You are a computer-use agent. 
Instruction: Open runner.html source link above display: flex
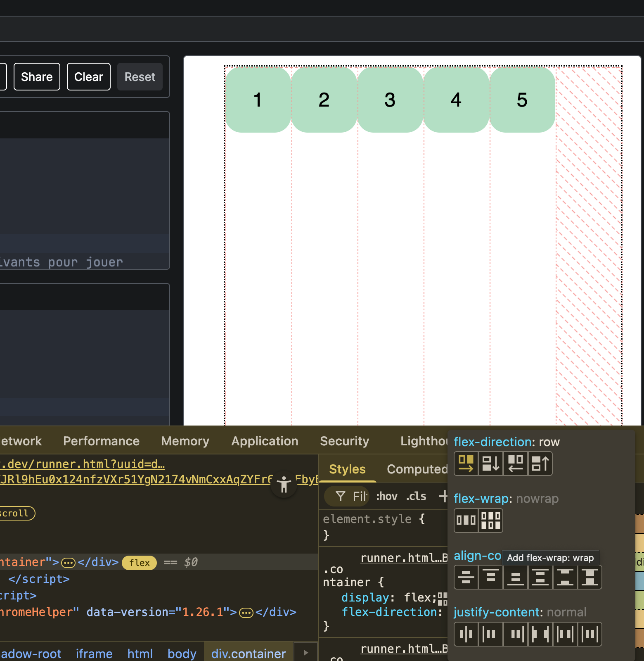click(404, 558)
